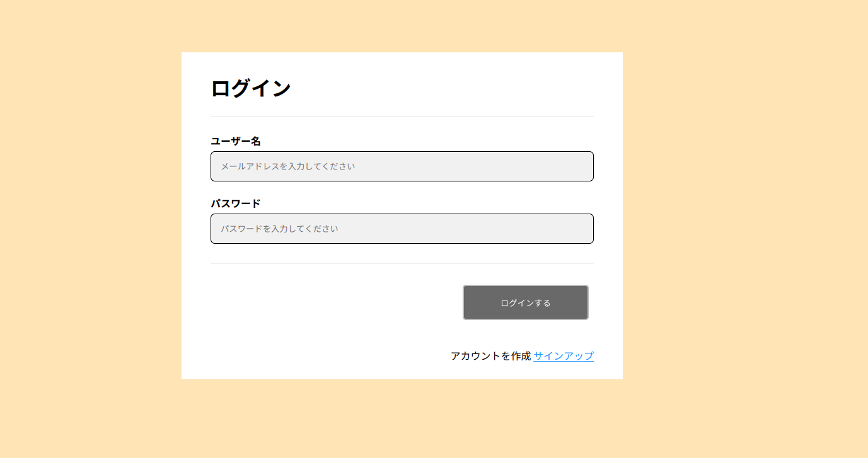Open the サインアップ link
This screenshot has height=458, width=868.
coord(563,356)
